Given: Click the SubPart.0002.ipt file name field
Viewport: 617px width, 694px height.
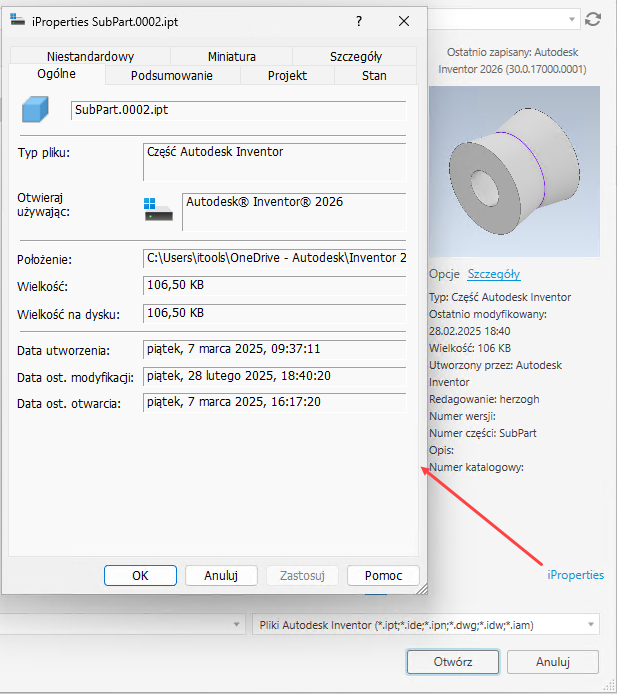Looking at the screenshot, I should (x=239, y=110).
